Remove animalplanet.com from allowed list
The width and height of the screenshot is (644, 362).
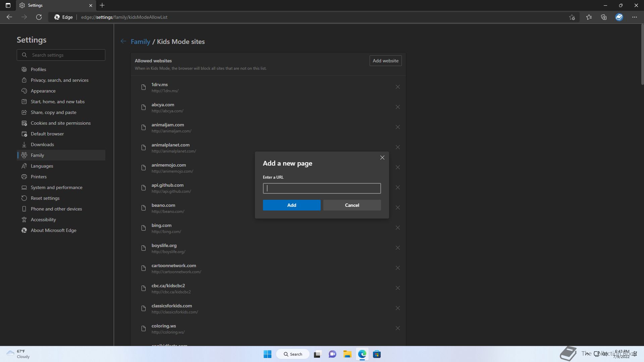coord(397,147)
